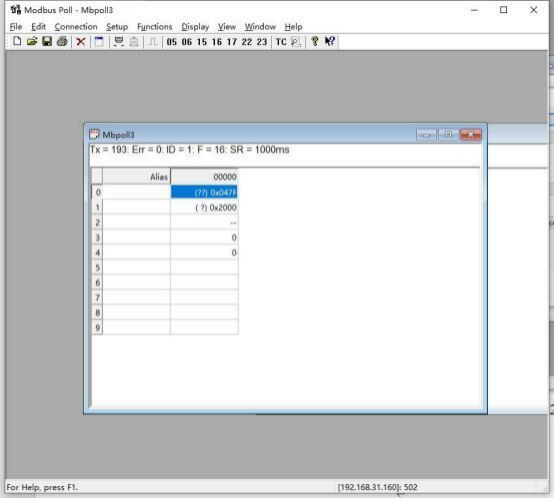Image resolution: width=554 pixels, height=498 pixels.
Task: Open the Edit menu
Action: click(x=38, y=26)
